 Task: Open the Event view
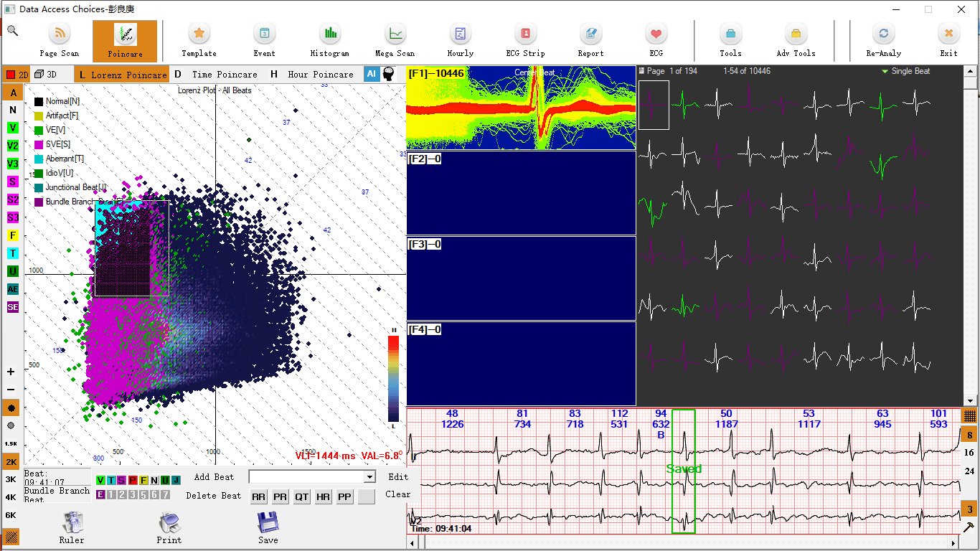coord(264,40)
